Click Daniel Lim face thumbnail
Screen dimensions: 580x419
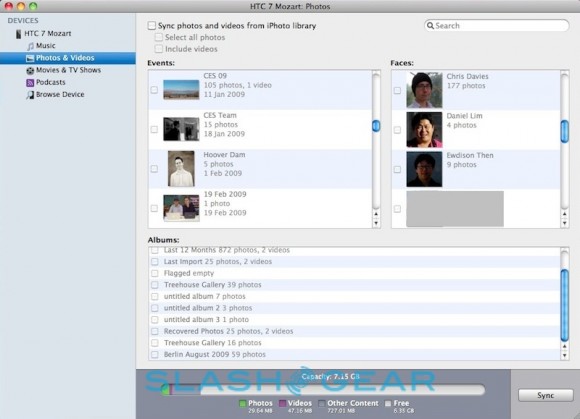point(424,130)
